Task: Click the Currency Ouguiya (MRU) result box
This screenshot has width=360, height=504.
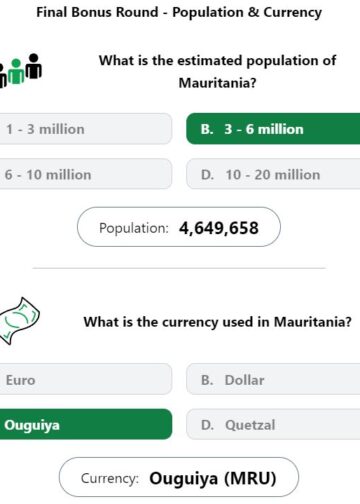Action: point(179,477)
